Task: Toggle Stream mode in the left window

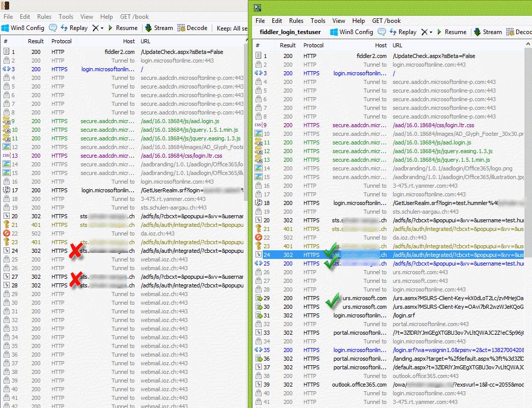Action: click(159, 28)
